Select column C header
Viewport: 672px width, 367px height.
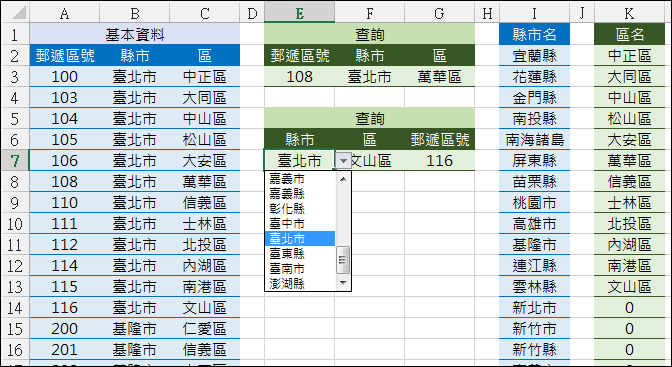(x=204, y=13)
